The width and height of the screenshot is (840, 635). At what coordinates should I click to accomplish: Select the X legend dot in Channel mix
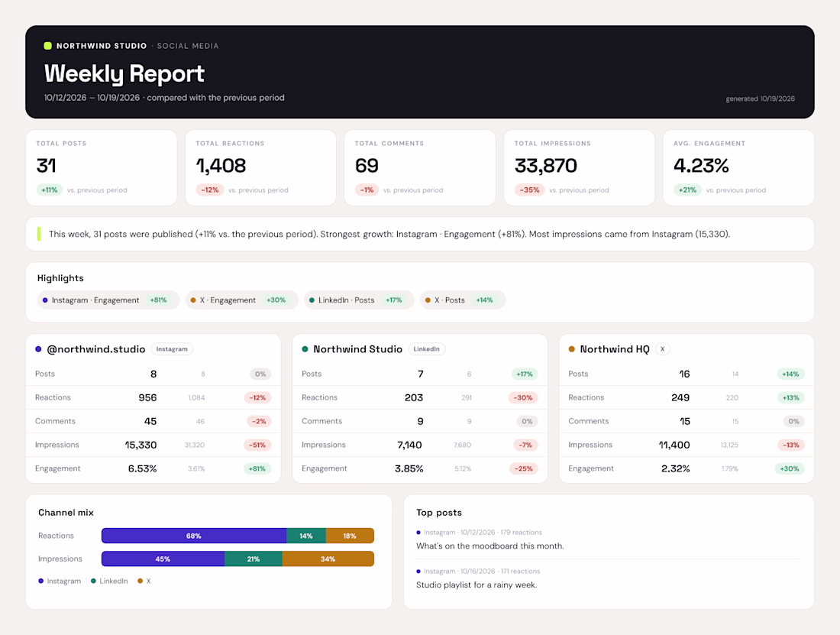140,581
